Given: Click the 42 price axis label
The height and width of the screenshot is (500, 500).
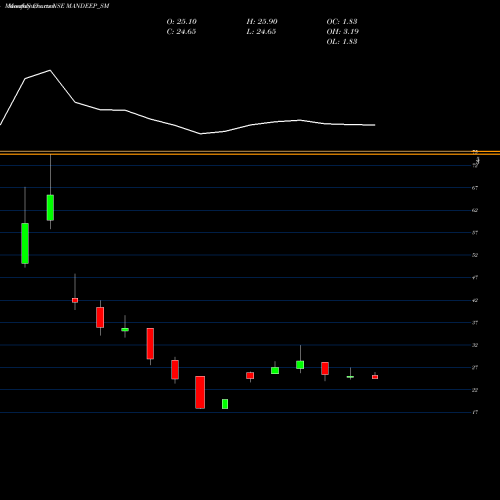Looking at the screenshot, I should pos(475,300).
